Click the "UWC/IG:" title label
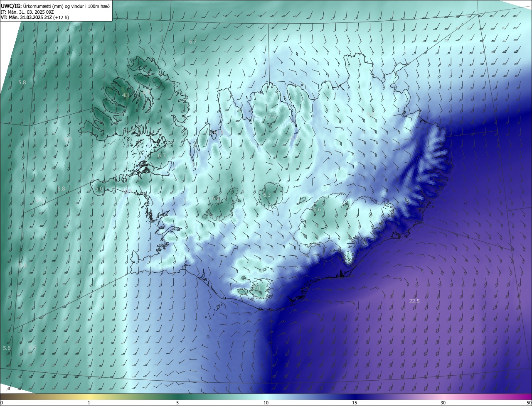532x406 pixels. pyautogui.click(x=11, y=5)
